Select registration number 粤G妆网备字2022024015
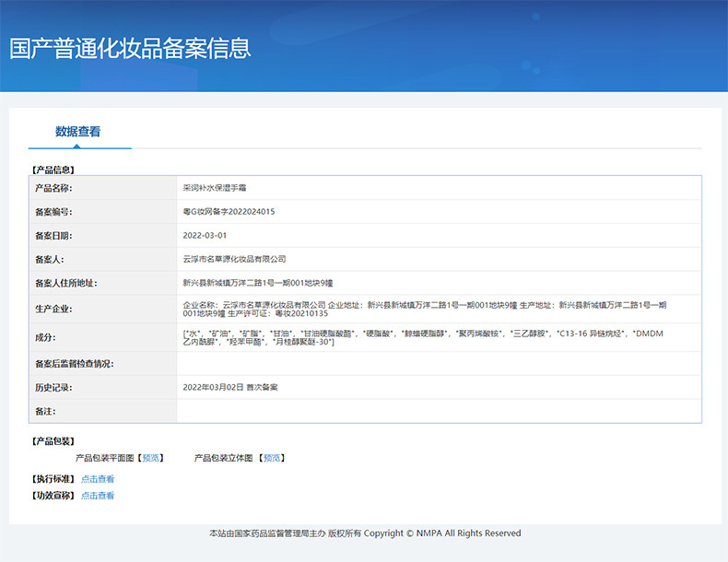 [229, 212]
